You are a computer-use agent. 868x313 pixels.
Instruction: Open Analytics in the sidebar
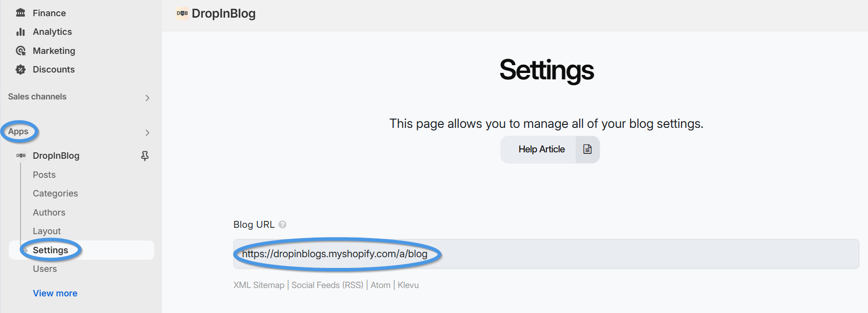pos(52,32)
